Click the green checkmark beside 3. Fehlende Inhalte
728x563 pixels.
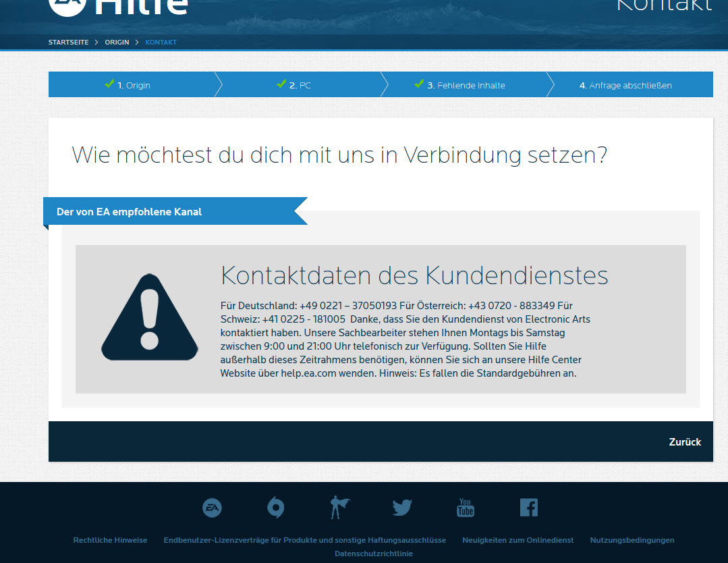(x=419, y=84)
